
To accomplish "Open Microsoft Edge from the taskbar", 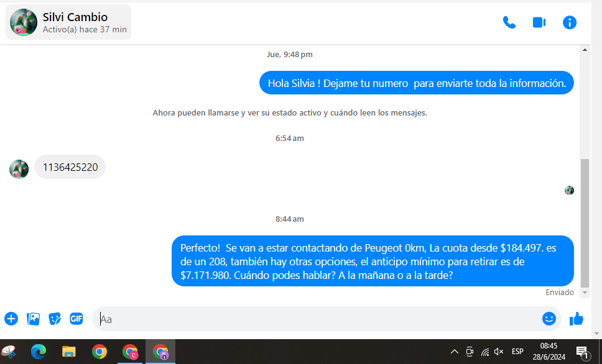I will [x=39, y=352].
